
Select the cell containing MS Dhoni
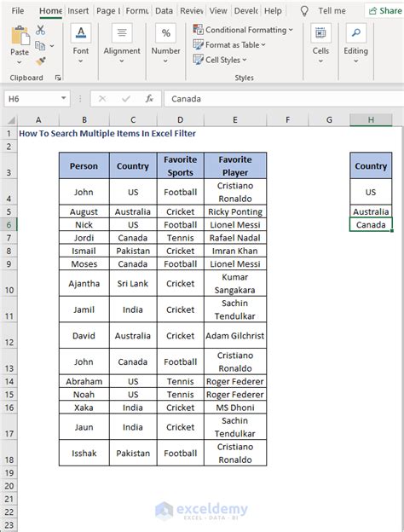(235, 408)
